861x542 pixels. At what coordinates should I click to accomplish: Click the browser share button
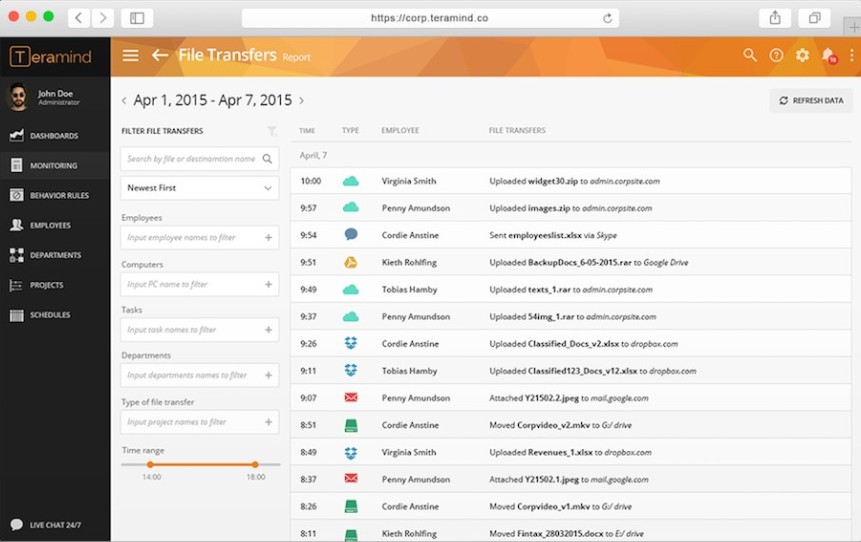click(x=775, y=18)
